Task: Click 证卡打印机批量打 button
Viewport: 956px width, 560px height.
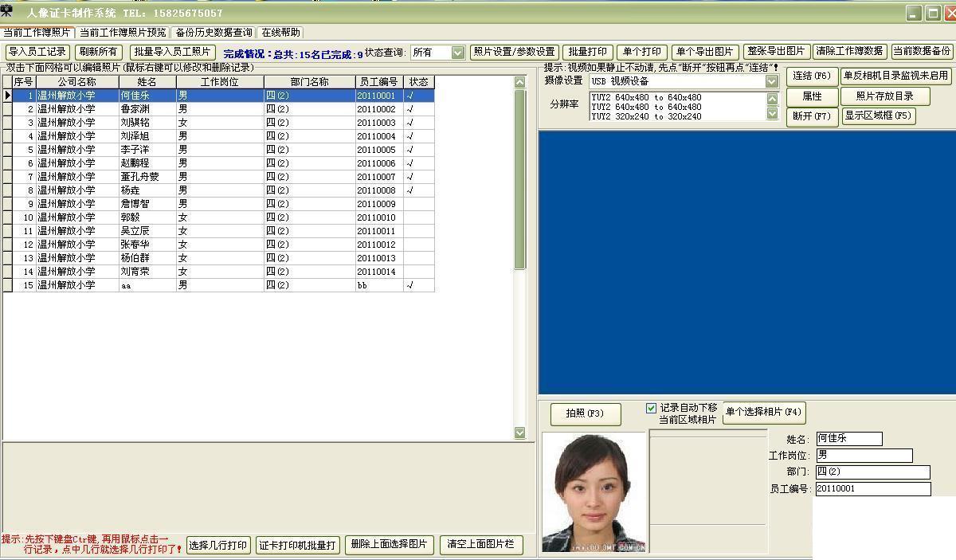Action: 298,546
